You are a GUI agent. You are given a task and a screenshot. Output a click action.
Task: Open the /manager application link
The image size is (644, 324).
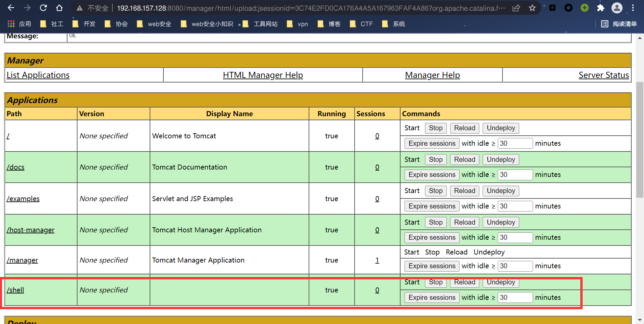click(x=22, y=260)
